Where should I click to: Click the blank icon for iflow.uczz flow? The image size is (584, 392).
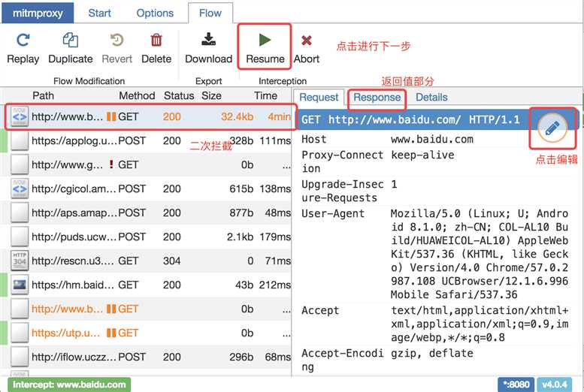(20, 357)
